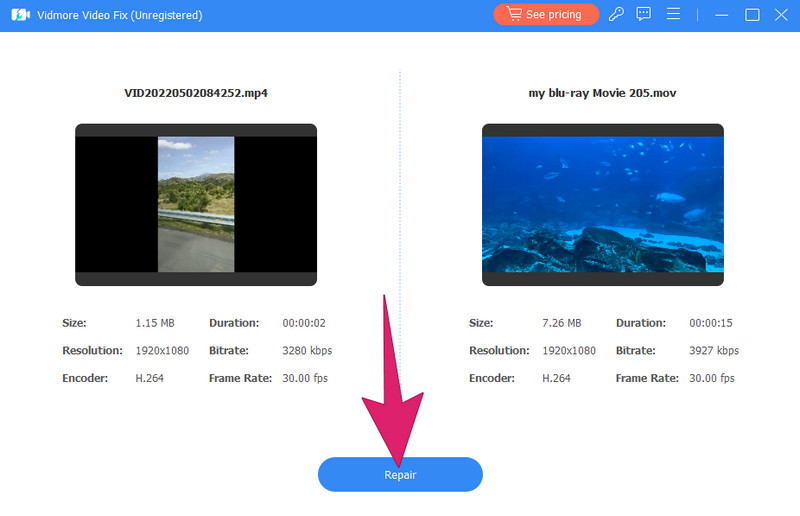
Task: Click the 3280 kbps bitrate value
Action: pos(307,351)
